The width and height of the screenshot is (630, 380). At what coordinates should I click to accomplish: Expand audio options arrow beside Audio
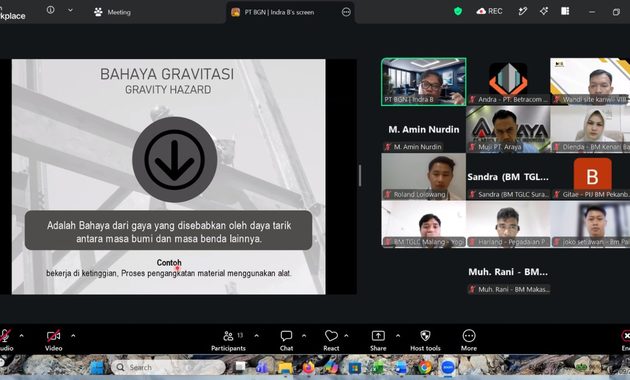[x=22, y=335]
